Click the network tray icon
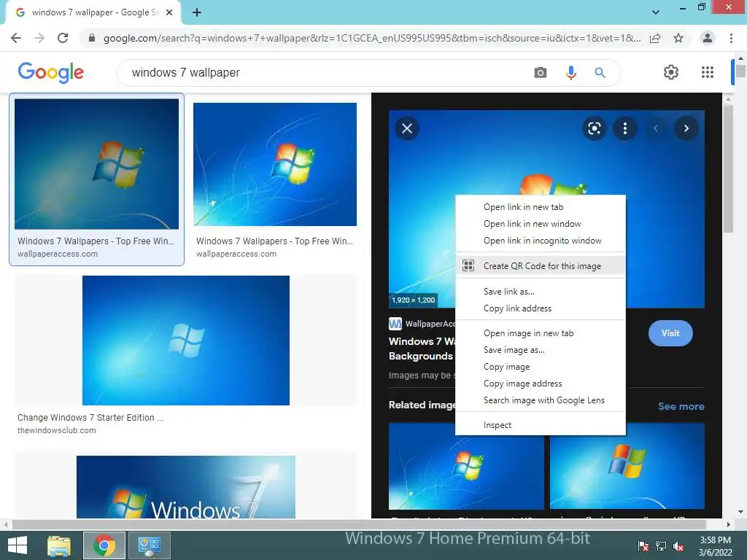 coord(661,546)
